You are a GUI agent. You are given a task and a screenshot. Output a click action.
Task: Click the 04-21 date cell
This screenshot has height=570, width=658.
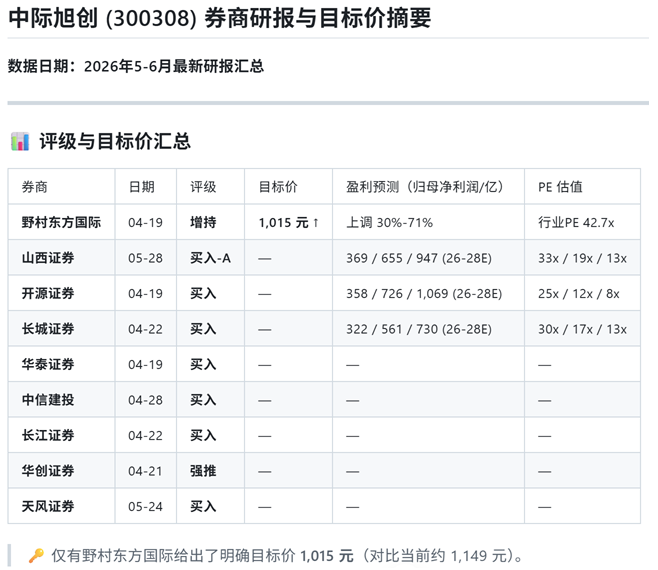point(145,471)
